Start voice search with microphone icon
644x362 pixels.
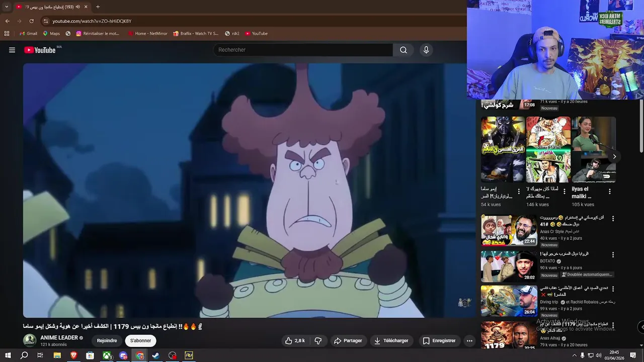426,50
